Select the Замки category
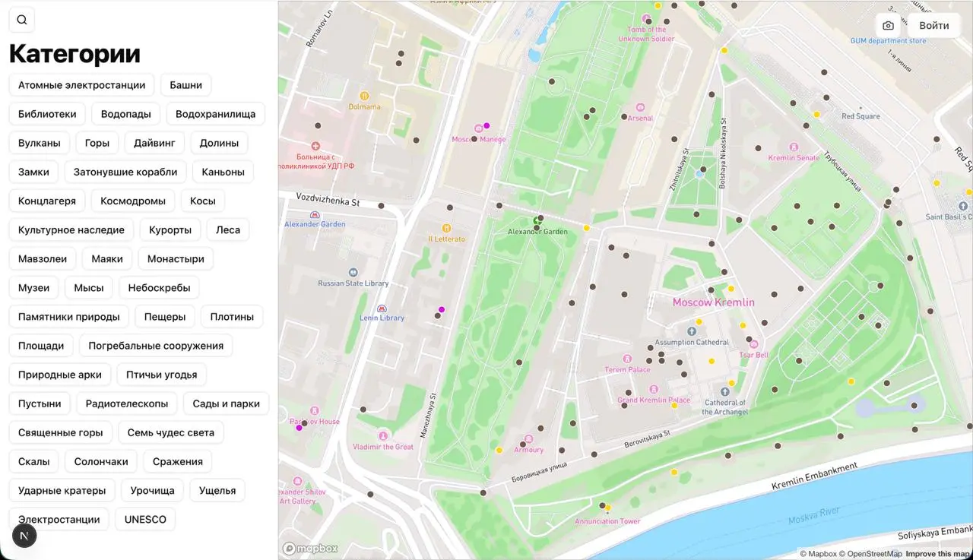The width and height of the screenshot is (973, 560). 33,172
